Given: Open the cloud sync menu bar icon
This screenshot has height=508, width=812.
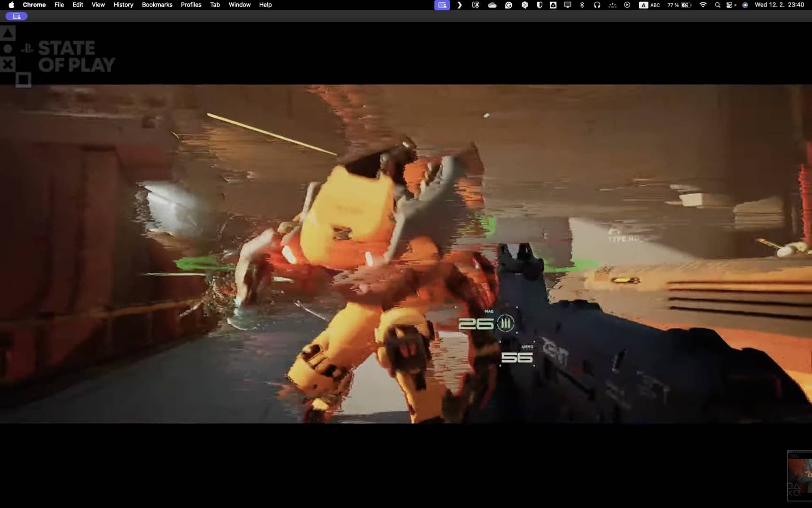Looking at the screenshot, I should point(492,5).
